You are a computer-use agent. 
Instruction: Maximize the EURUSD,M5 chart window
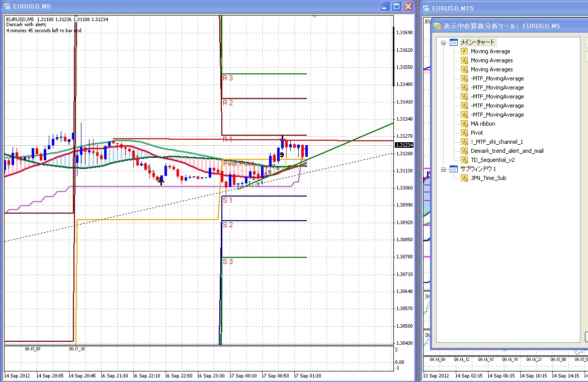point(396,7)
